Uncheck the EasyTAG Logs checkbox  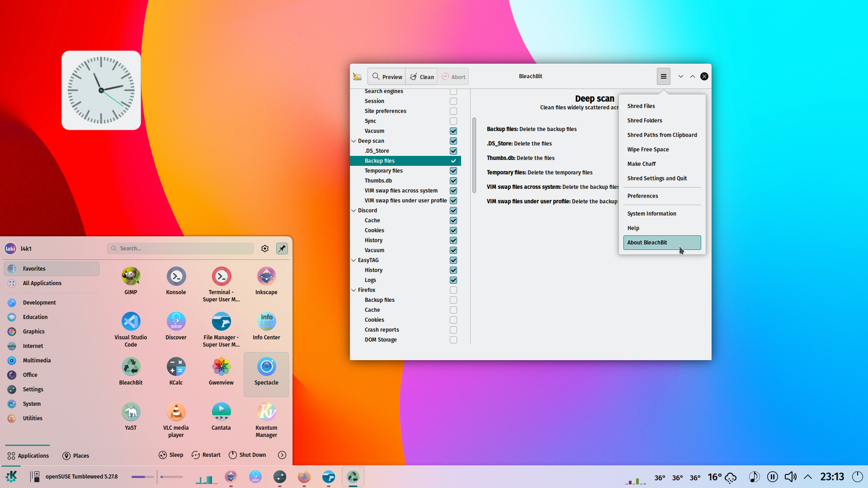coord(453,280)
